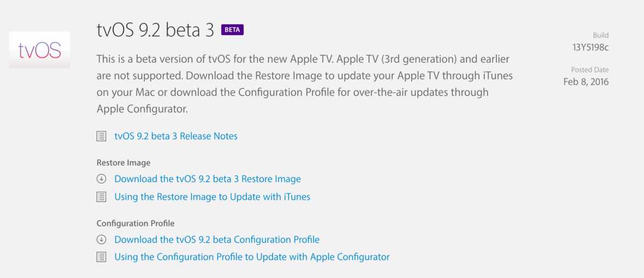The width and height of the screenshot is (644, 278).
Task: Click the document icon beside the Apple Configurator guide
Action: [101, 257]
